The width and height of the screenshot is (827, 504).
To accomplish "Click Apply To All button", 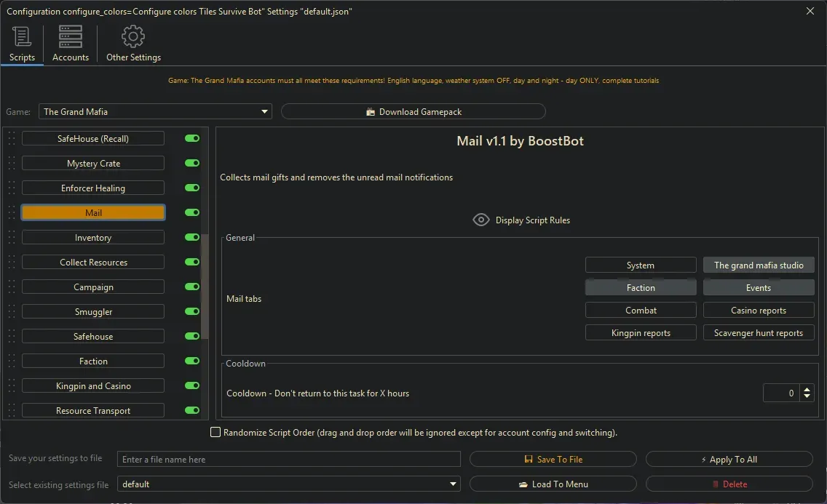I will [x=729, y=459].
